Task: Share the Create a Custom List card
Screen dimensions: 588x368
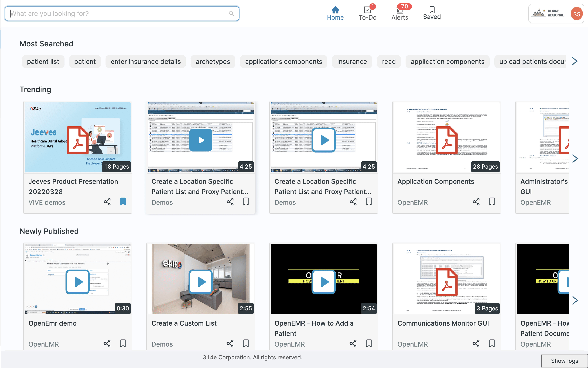Action: pos(230,343)
